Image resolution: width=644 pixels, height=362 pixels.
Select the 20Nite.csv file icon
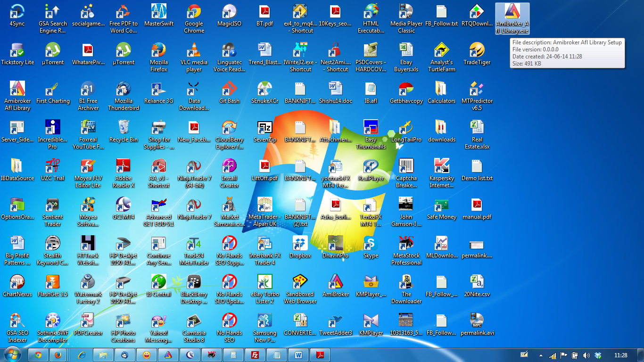click(477, 286)
